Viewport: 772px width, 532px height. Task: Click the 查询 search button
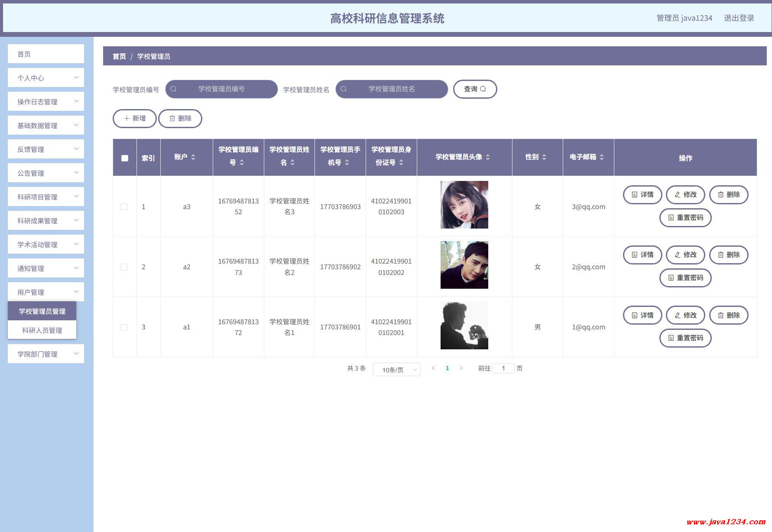coord(475,89)
